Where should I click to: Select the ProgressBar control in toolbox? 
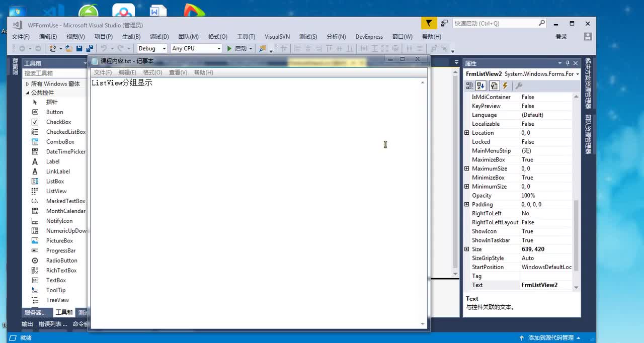tap(61, 250)
